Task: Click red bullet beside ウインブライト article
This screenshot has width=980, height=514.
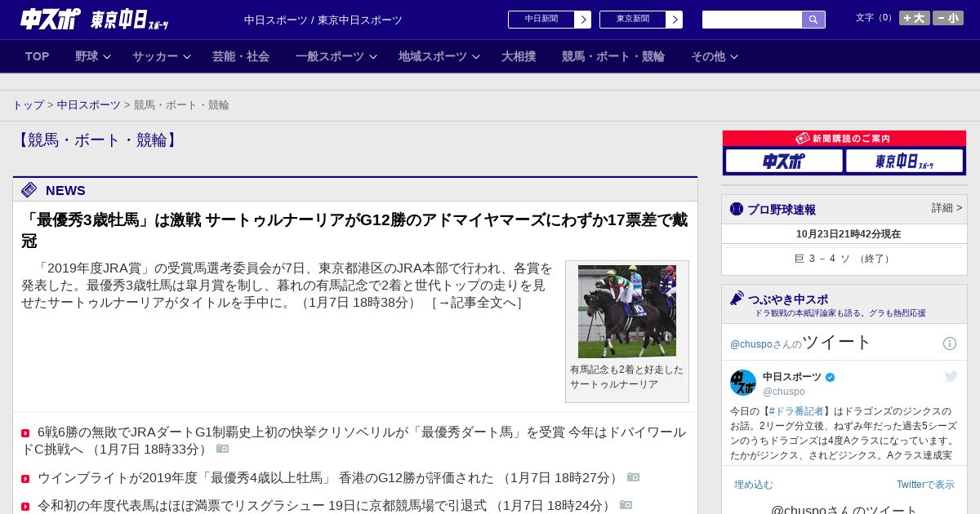Action: click(x=25, y=479)
